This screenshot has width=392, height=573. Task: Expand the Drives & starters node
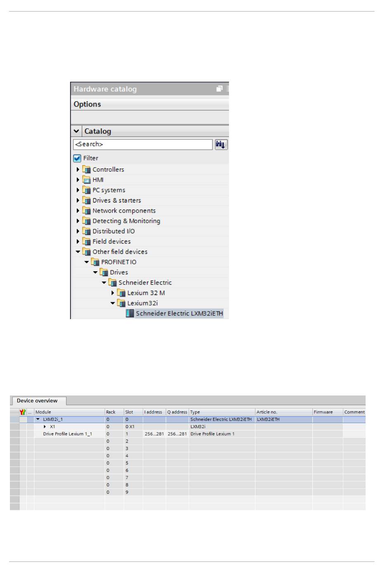(78, 200)
